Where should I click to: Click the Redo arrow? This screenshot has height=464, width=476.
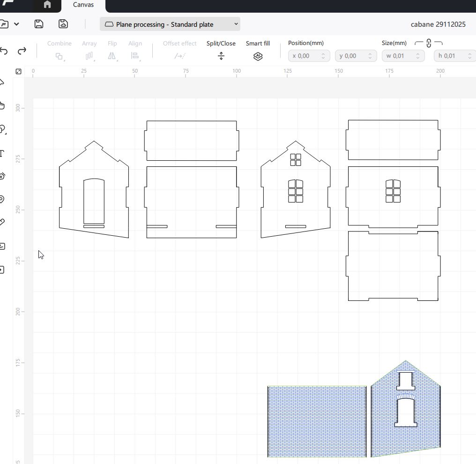(x=22, y=51)
